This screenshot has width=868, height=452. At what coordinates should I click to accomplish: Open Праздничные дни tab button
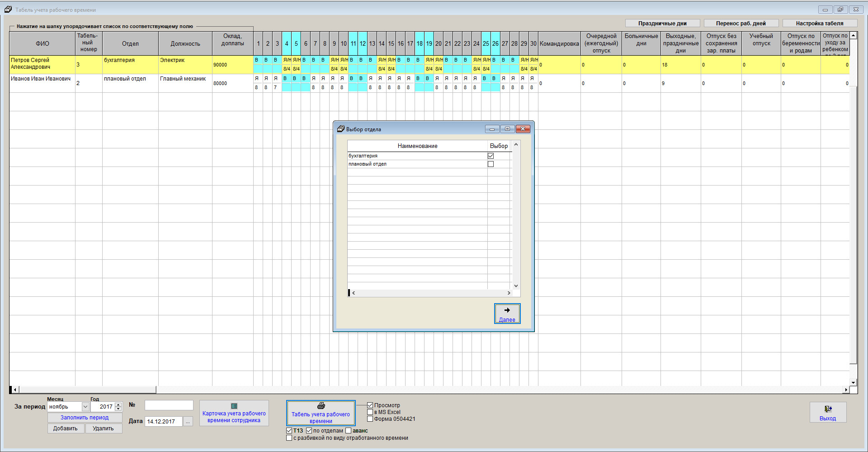pyautogui.click(x=662, y=24)
